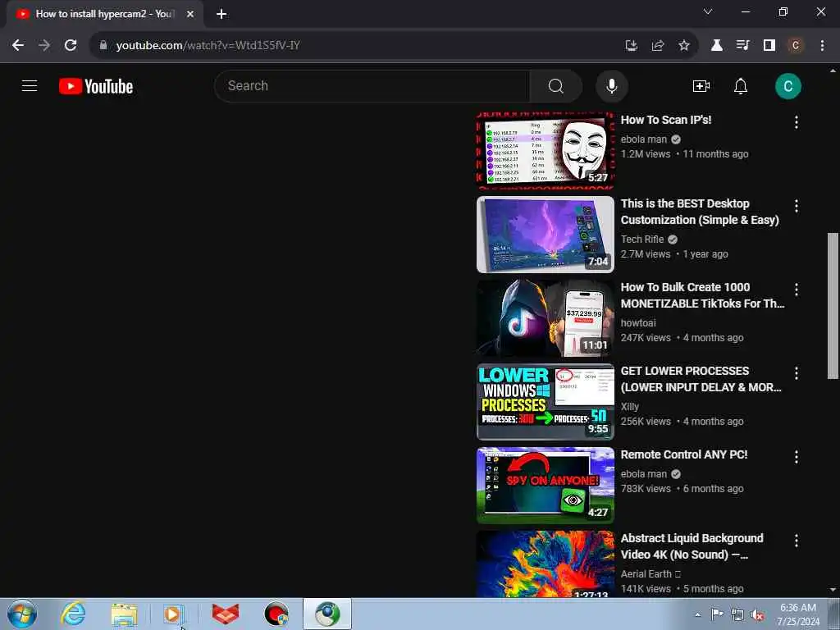This screenshot has height=630, width=840.
Task: Bookmark this page with the star
Action: [x=683, y=46]
